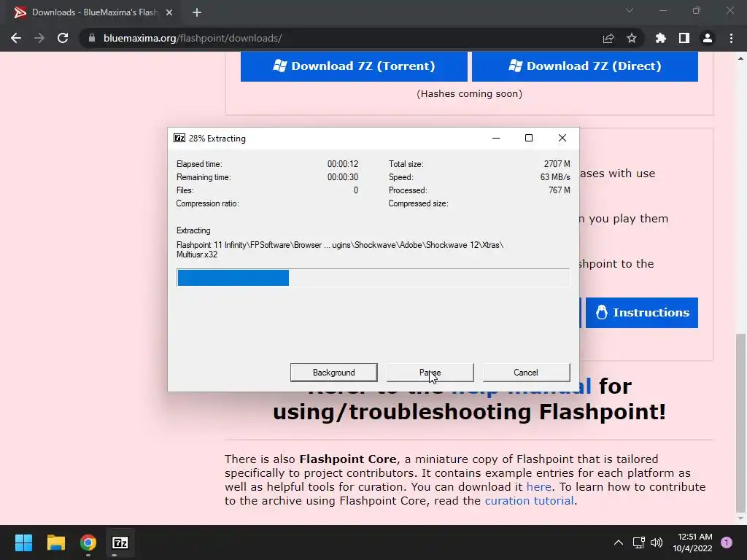Click the Linux Instructions button
Image resolution: width=747 pixels, height=560 pixels.
[642, 312]
